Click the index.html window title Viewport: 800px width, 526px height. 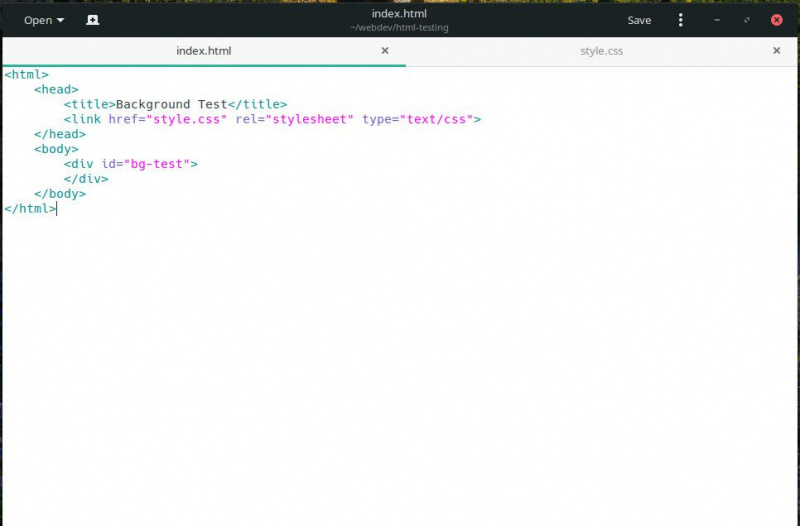399,14
